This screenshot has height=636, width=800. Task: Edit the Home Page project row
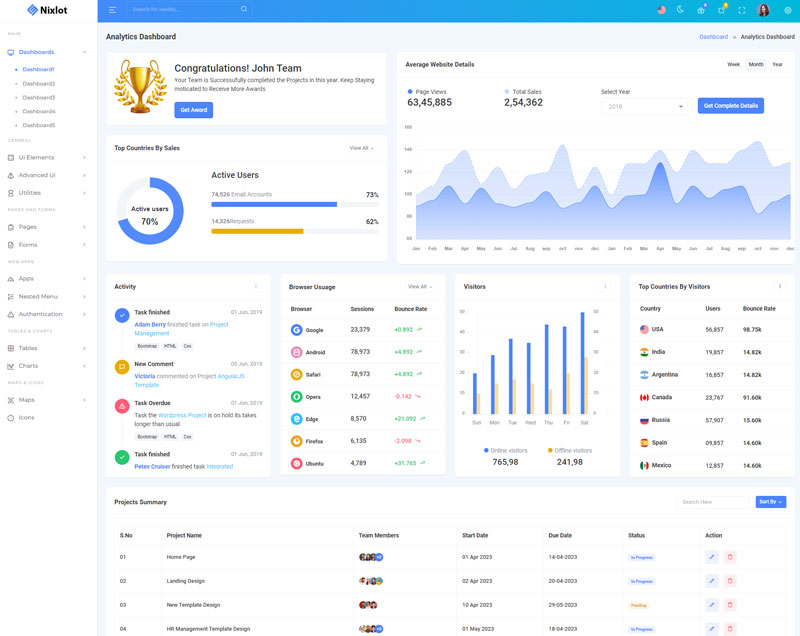point(712,557)
